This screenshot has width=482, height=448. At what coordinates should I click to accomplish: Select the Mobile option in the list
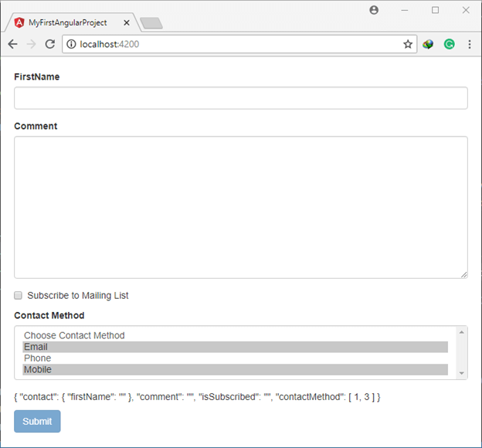(235, 369)
